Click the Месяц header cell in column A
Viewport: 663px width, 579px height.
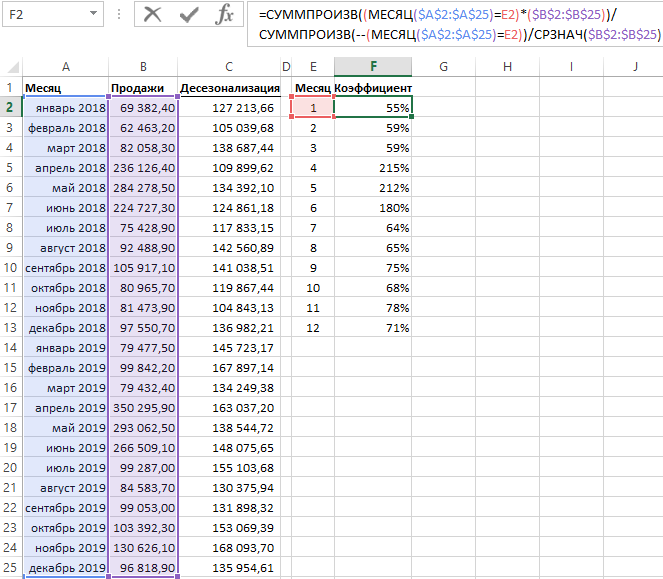[65, 88]
